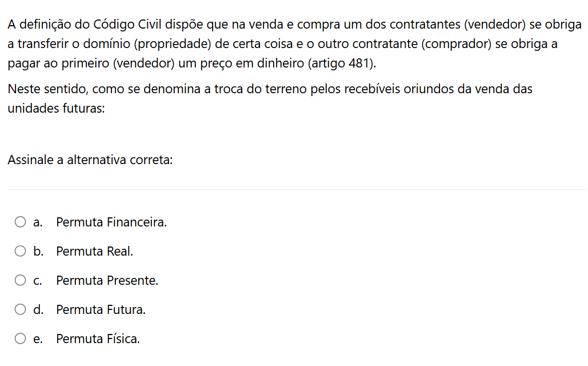Mark the radio circle for option c
The width and height of the screenshot is (588, 366).
pos(20,280)
